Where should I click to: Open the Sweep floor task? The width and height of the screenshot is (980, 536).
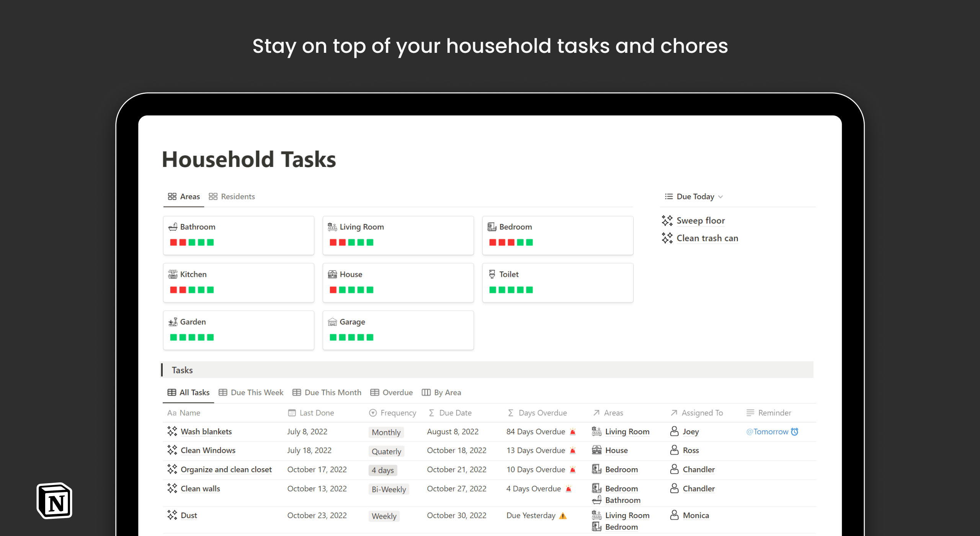(701, 221)
